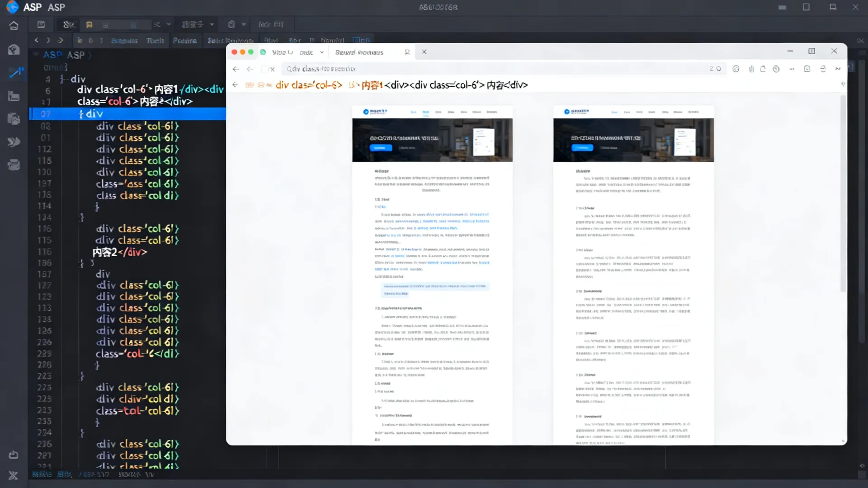This screenshot has height=488, width=868.
Task: Close the browser tab with the X
Action: point(424,52)
